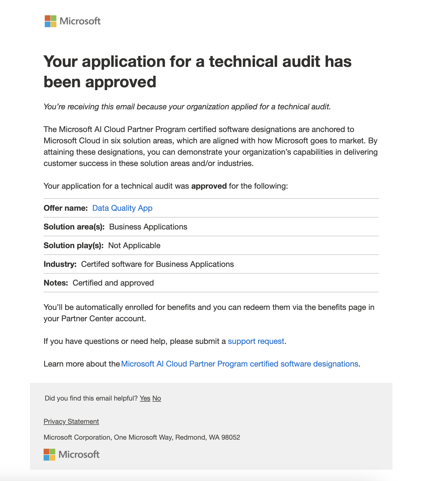Click the Offer name label
This screenshot has height=481, width=448.
pos(66,208)
